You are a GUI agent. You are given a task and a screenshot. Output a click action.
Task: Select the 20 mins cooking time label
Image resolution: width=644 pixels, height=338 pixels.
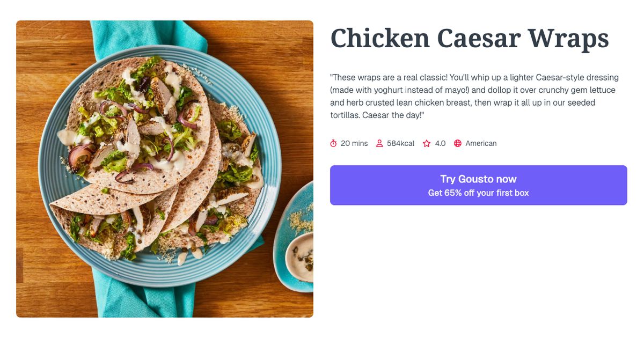[354, 143]
